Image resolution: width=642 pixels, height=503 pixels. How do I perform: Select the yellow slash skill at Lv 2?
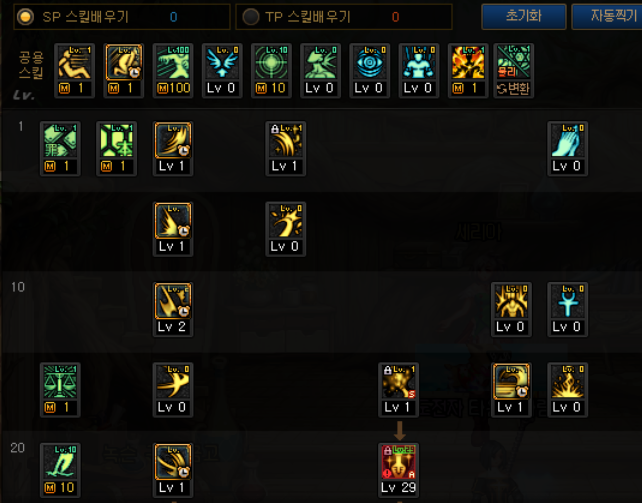[x=173, y=309]
